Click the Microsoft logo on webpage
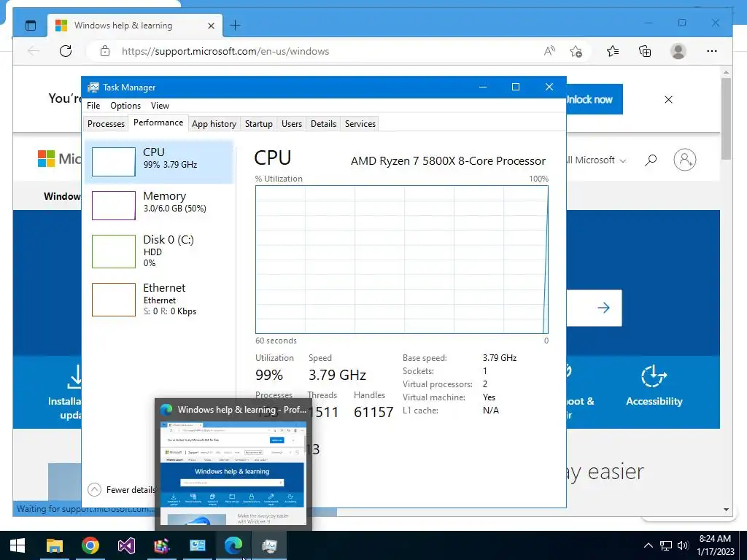 pos(59,158)
